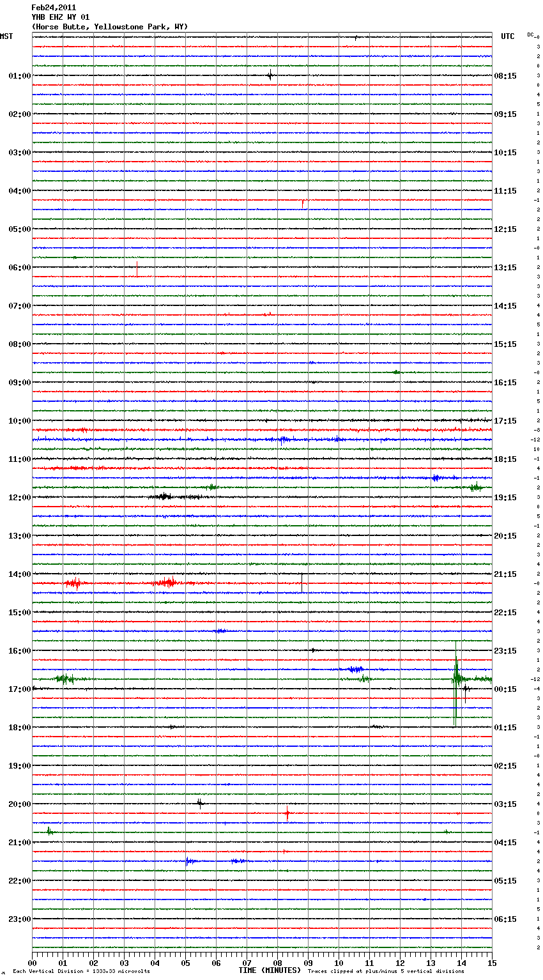Click the 17:15 UTC time label
The height and width of the screenshot is (980, 543).
[505, 421]
